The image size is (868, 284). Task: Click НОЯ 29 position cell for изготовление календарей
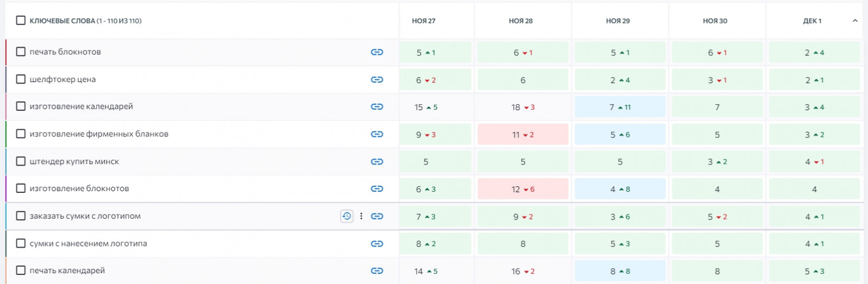tap(620, 108)
